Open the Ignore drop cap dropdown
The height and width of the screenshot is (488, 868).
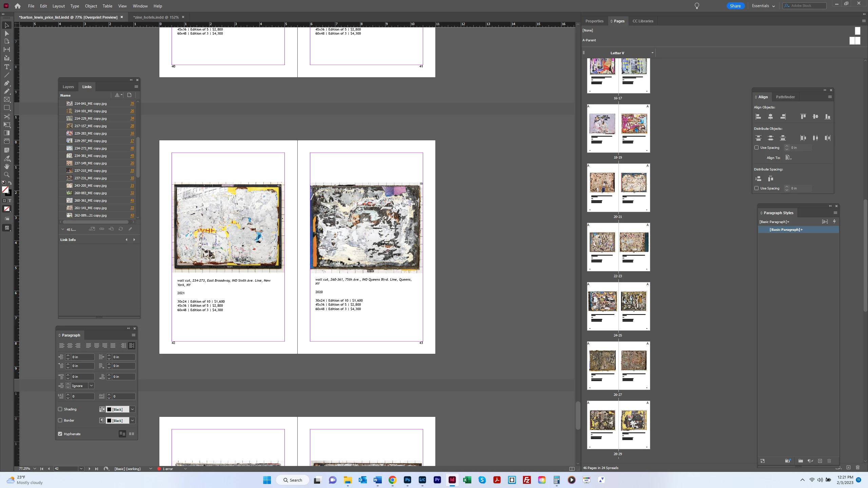[x=91, y=386]
